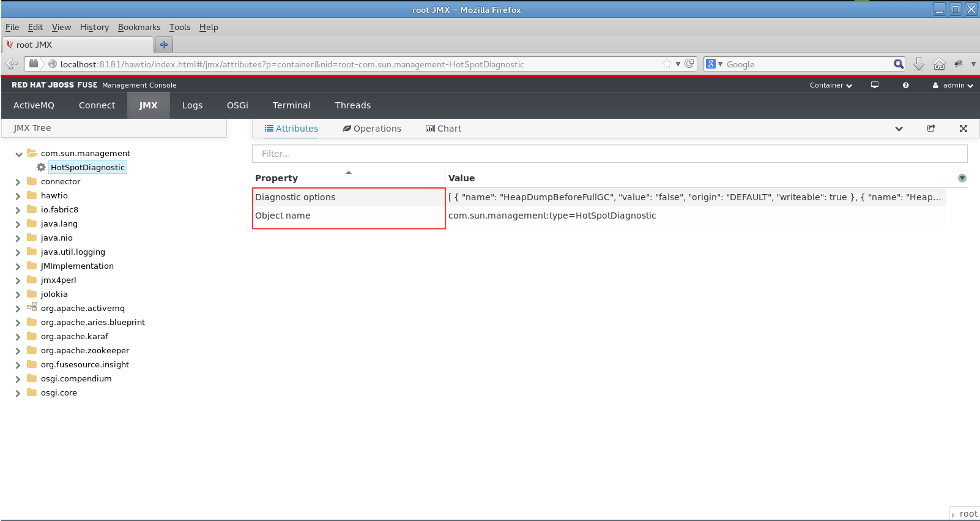Click the hawtio folder icon
Screen dimensions: 980x521
point(32,195)
